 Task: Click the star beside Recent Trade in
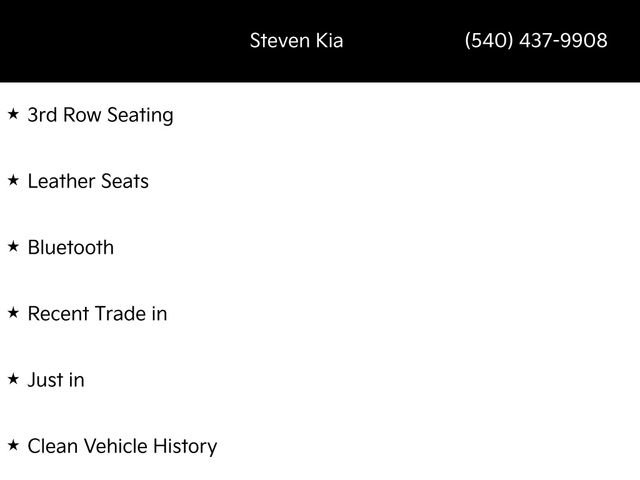[x=13, y=312]
